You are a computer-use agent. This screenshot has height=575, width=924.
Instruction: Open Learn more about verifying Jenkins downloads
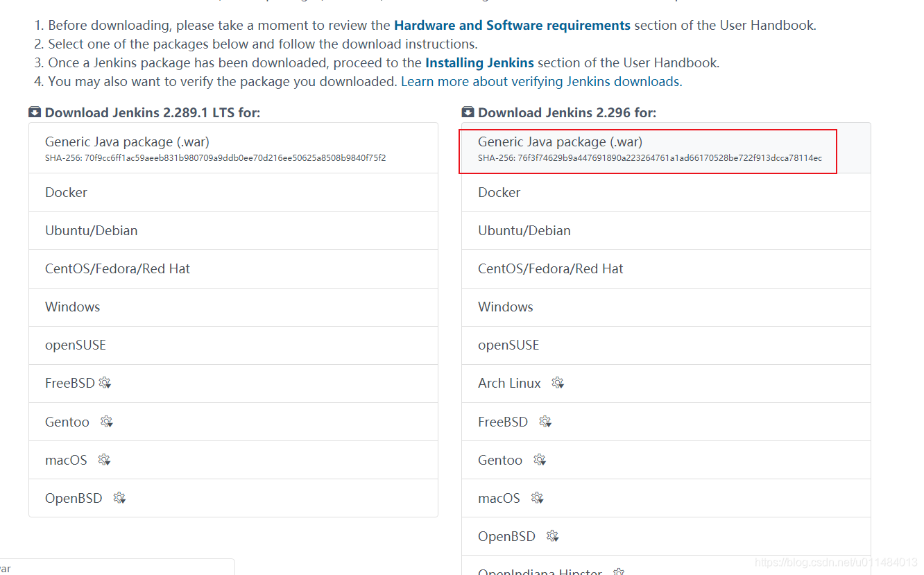pyautogui.click(x=541, y=81)
